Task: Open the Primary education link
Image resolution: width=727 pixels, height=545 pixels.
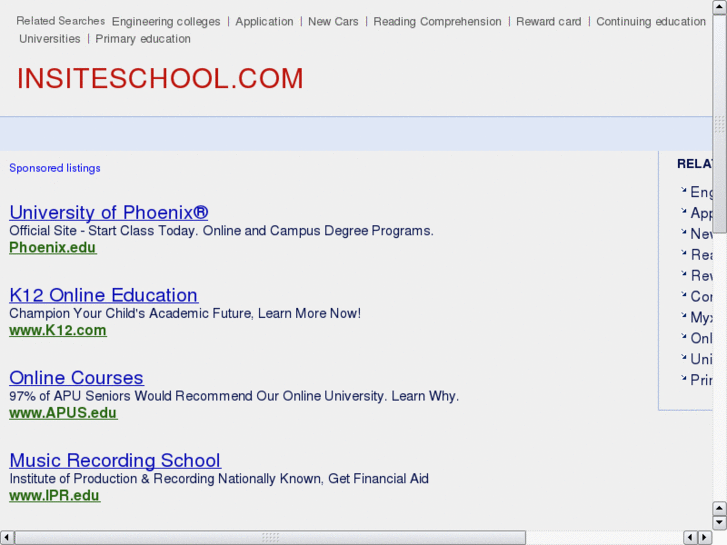Action: click(x=143, y=39)
